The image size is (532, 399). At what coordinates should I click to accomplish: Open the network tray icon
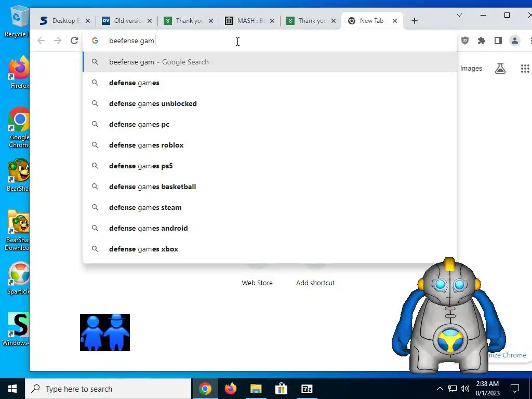coord(453,389)
